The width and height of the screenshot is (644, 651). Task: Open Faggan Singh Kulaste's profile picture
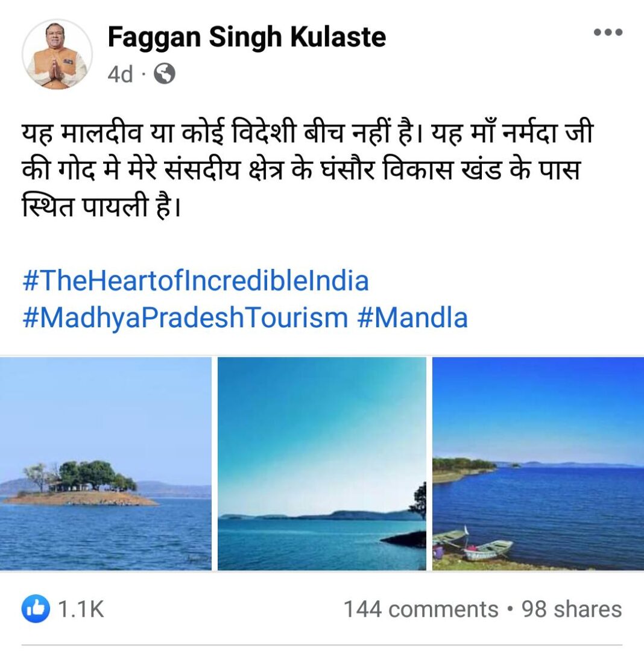pos(57,54)
